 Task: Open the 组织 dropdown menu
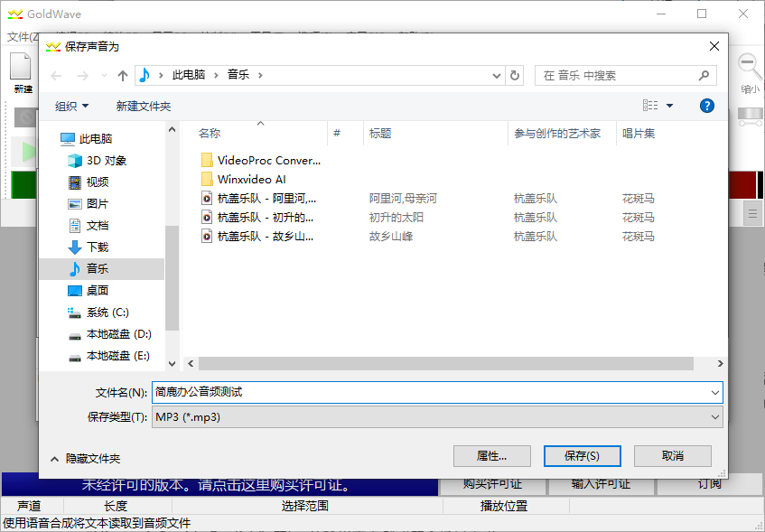coord(70,106)
